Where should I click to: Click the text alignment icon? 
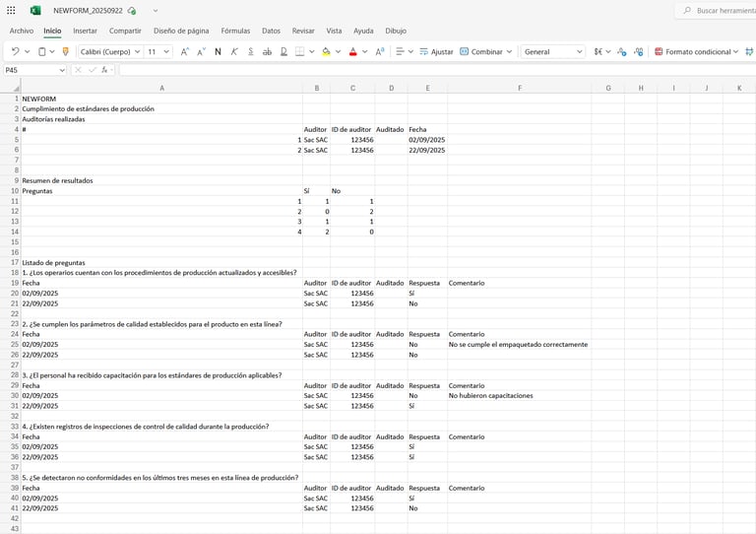[x=400, y=51]
